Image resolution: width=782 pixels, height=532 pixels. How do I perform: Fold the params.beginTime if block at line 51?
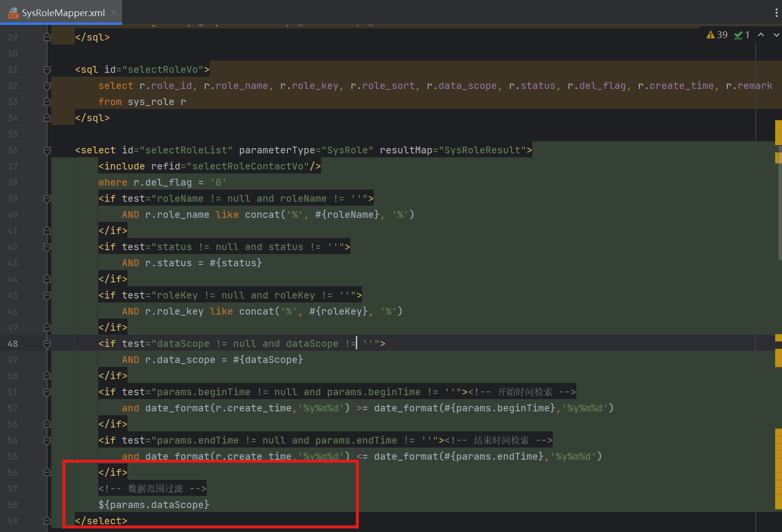(x=47, y=392)
